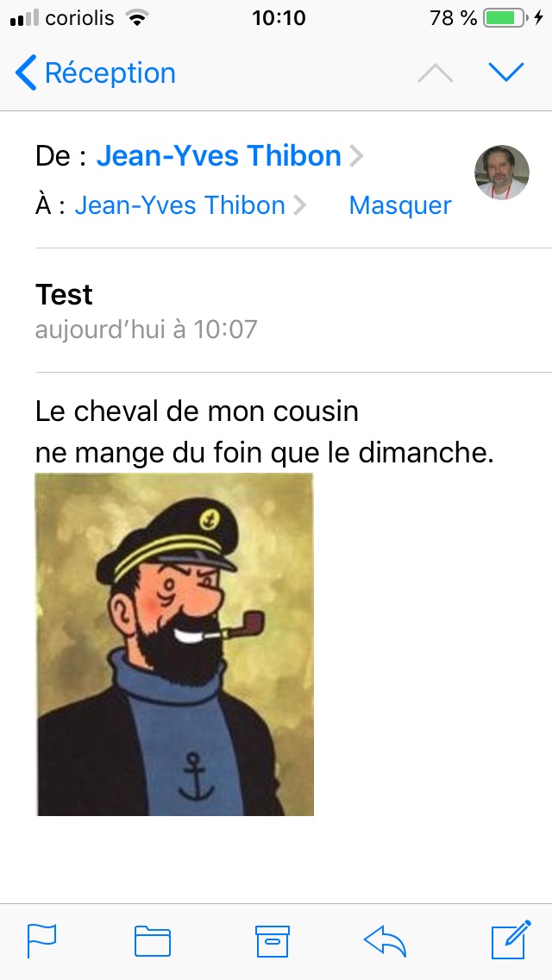The width and height of the screenshot is (552, 980).
Task: Go to next message with down arrow
Action: pos(506,72)
